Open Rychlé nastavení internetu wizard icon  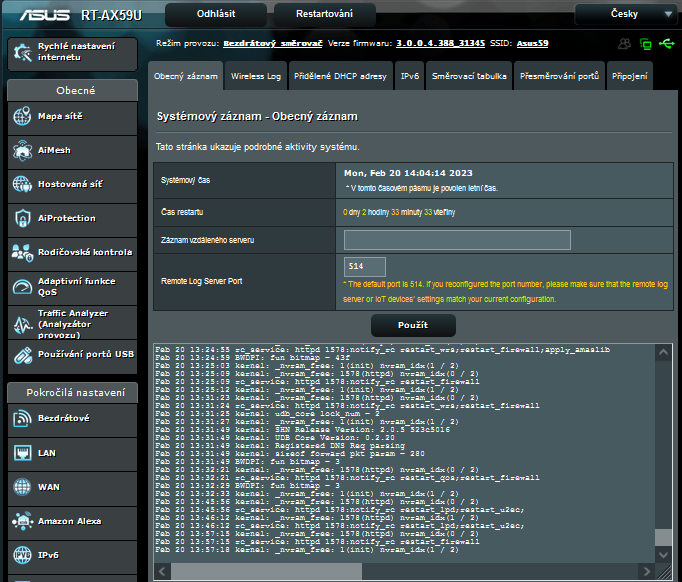pyautogui.click(x=22, y=52)
